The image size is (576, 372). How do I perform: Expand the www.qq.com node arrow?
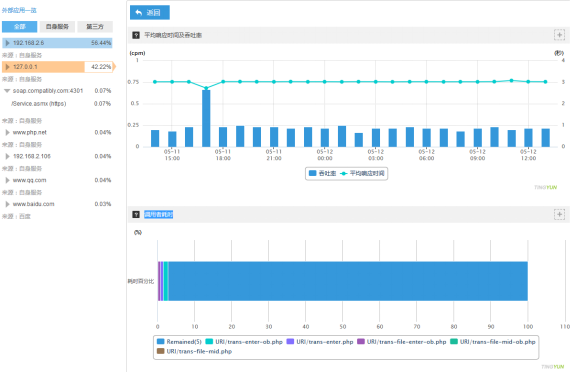[x=7, y=180]
